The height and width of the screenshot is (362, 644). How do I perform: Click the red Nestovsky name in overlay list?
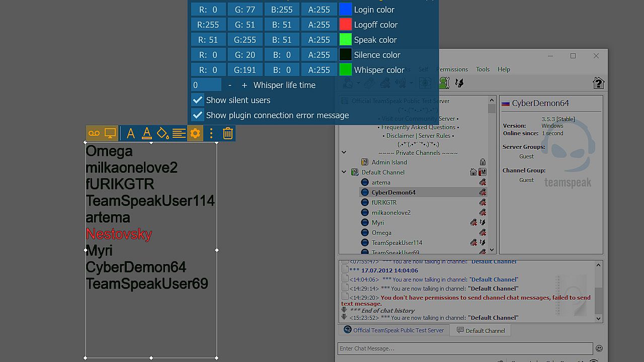[119, 234]
